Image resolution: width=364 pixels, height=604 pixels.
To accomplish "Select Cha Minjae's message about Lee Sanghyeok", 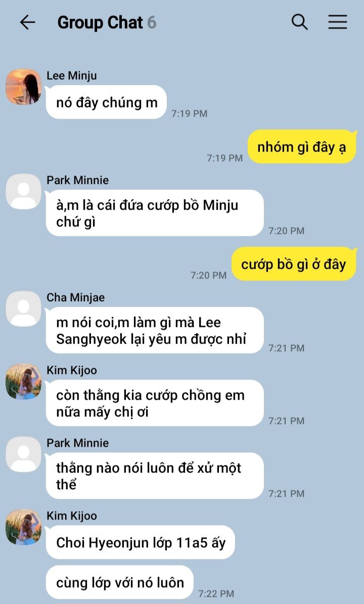I will (x=155, y=330).
